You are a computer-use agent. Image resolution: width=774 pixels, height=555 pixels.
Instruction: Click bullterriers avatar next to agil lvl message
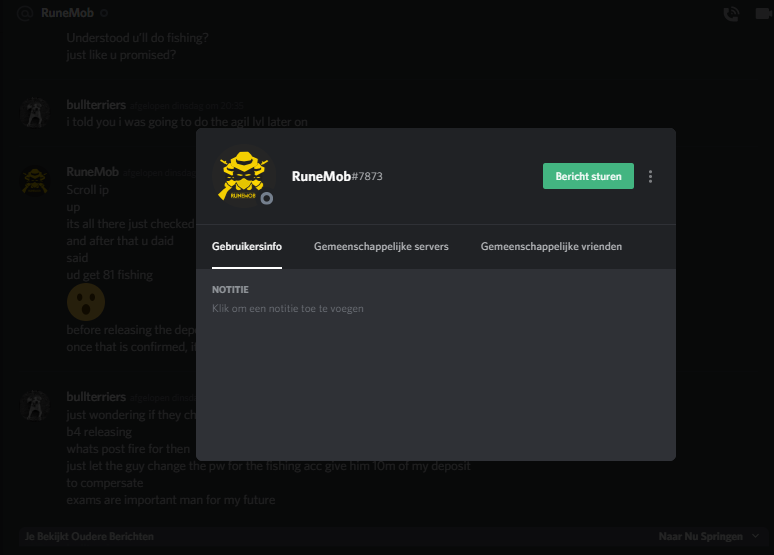click(x=35, y=113)
